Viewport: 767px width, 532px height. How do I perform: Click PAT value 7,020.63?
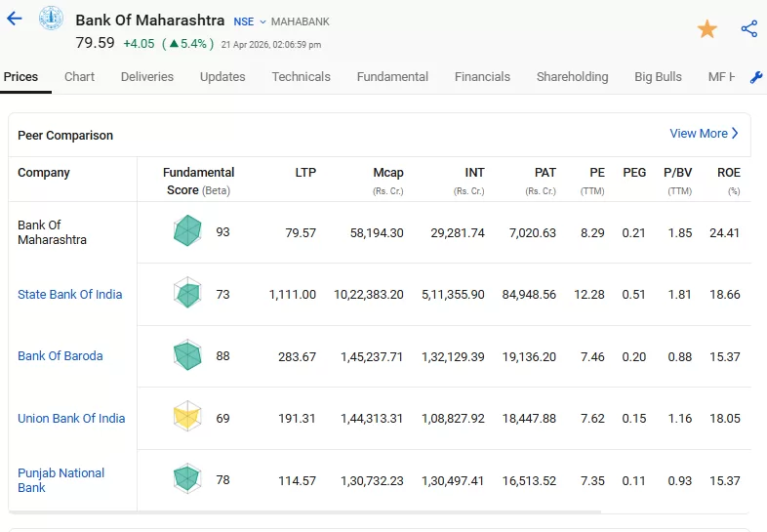click(x=533, y=232)
